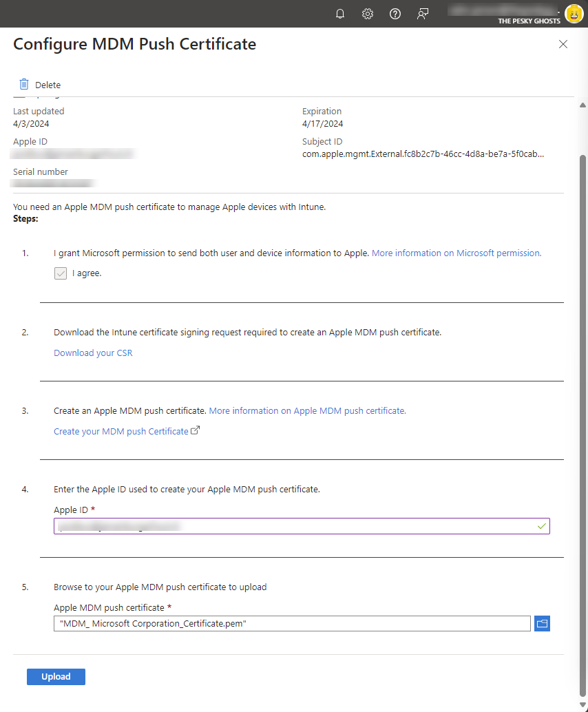Close the Configure MDM Push Certificate pane

[563, 44]
